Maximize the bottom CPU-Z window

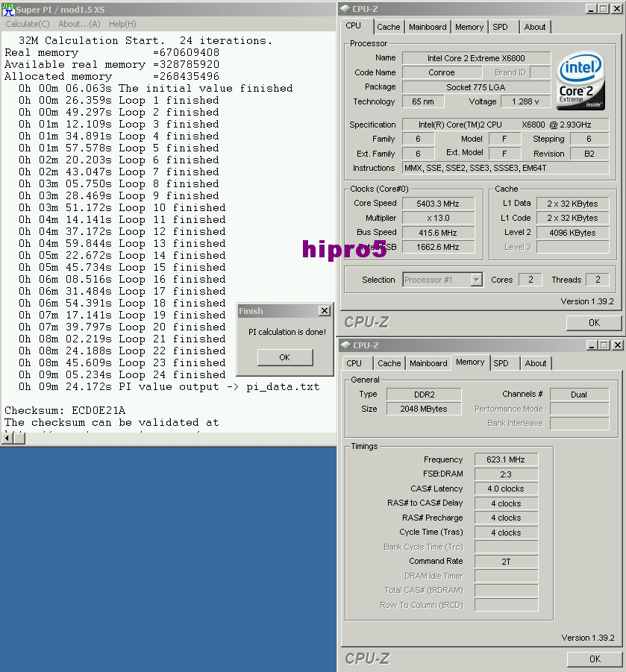604,345
